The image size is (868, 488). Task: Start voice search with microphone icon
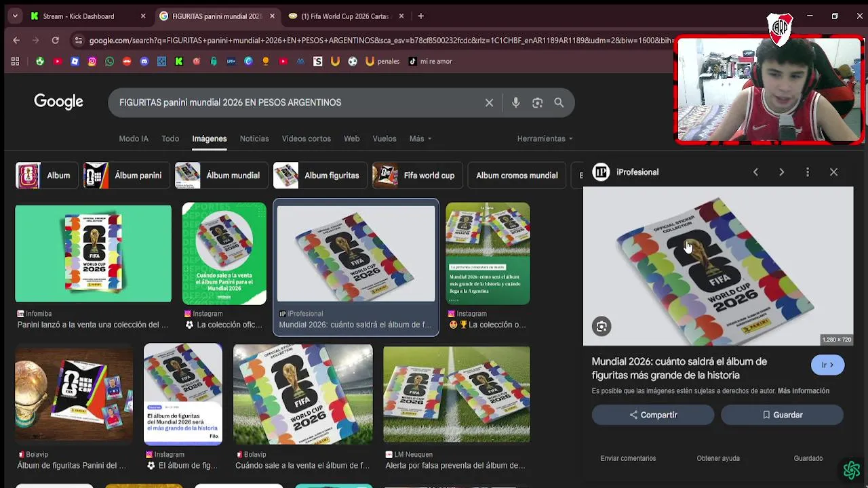click(515, 102)
